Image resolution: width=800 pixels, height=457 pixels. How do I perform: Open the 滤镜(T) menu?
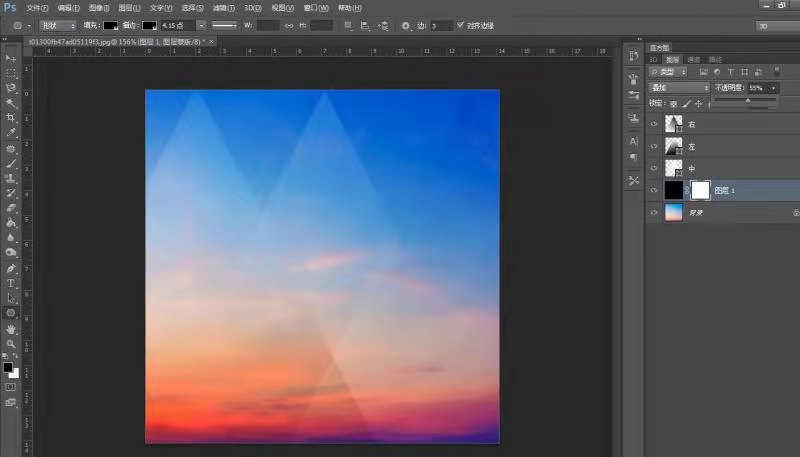click(223, 8)
